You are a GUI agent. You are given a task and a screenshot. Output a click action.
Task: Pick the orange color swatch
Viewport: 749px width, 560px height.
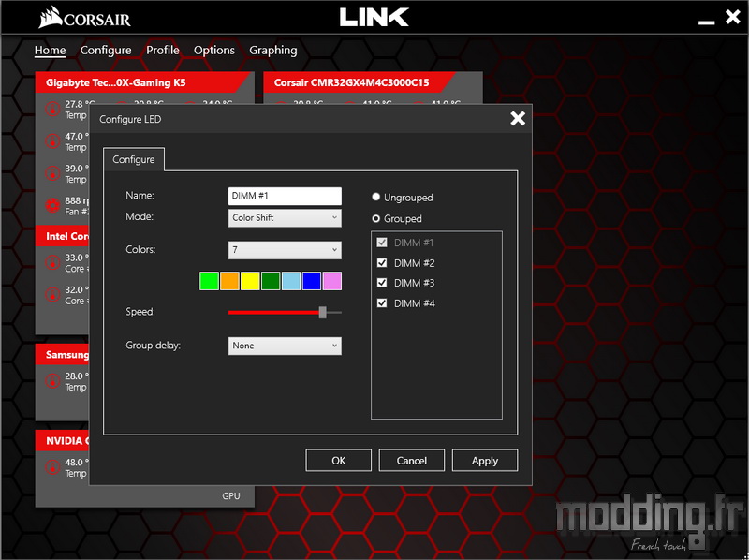229,281
